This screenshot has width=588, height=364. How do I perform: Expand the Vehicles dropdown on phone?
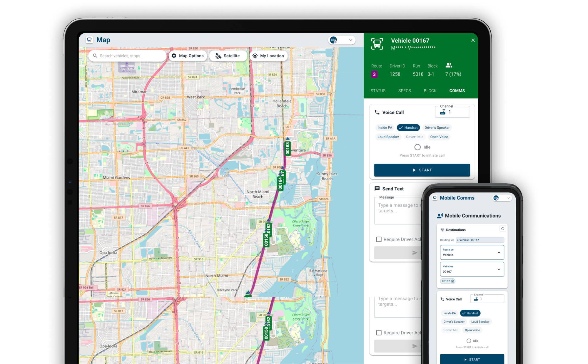pos(472,269)
